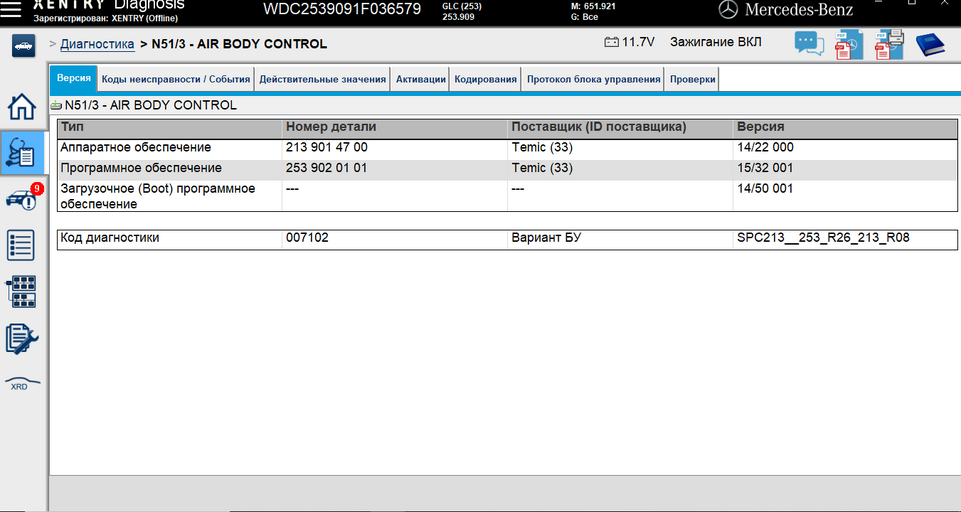Open the checklist with wrench icon

click(x=21, y=339)
